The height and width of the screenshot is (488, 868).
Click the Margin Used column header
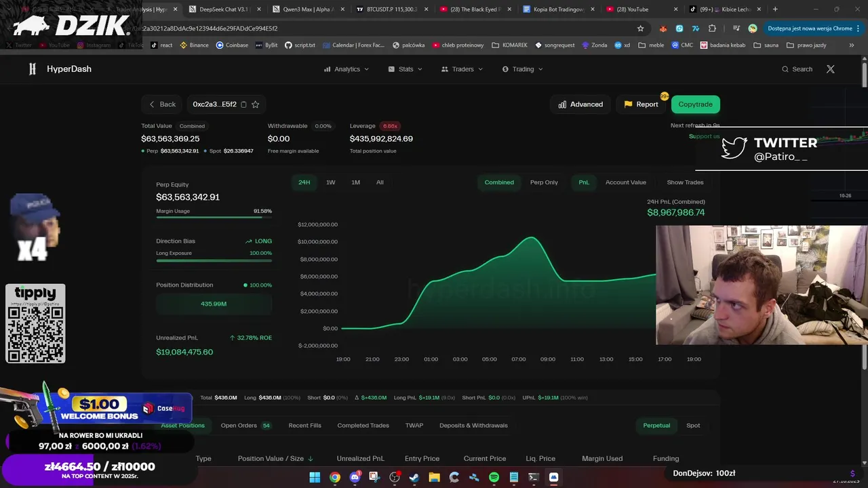coord(602,459)
